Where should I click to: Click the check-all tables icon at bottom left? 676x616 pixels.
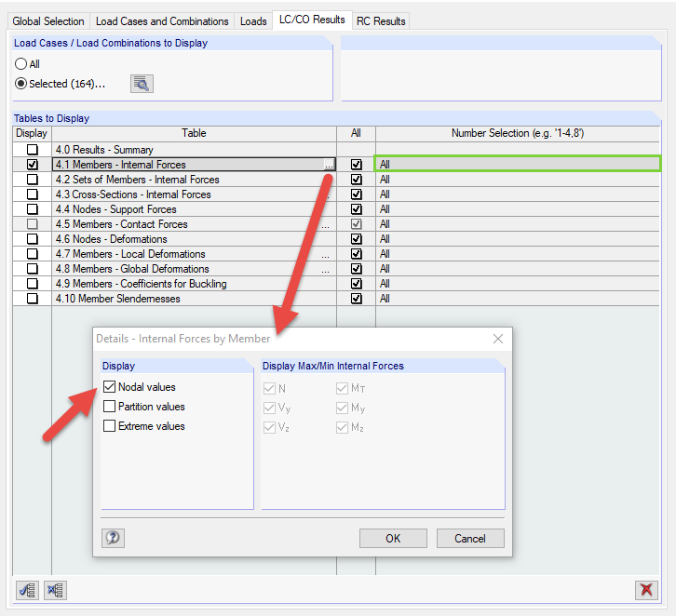tap(28, 590)
